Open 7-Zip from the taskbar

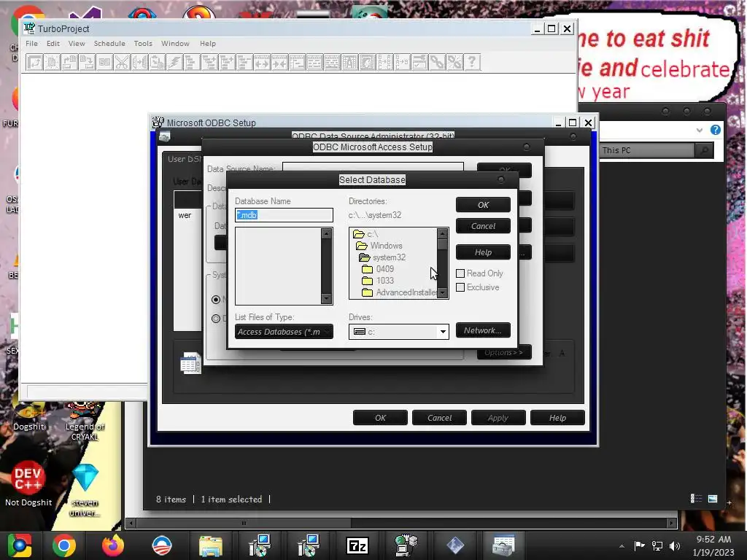pyautogui.click(x=357, y=545)
